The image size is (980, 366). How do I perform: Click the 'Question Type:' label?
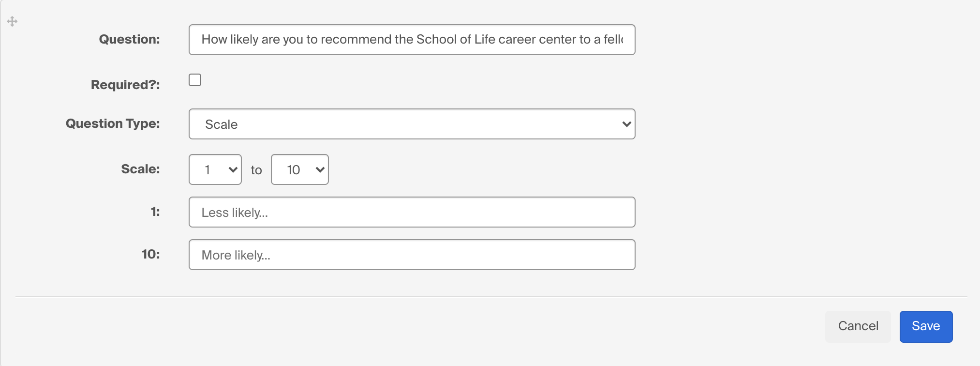pos(113,123)
